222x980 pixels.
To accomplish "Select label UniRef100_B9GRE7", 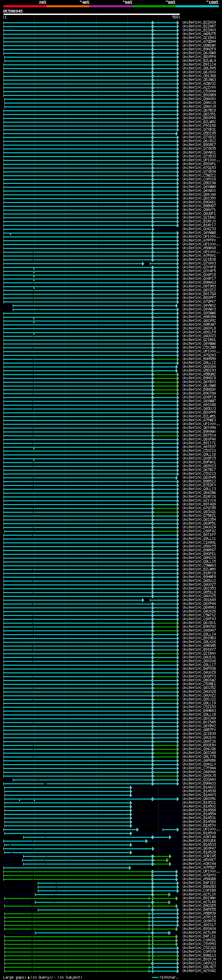I will (x=199, y=145).
